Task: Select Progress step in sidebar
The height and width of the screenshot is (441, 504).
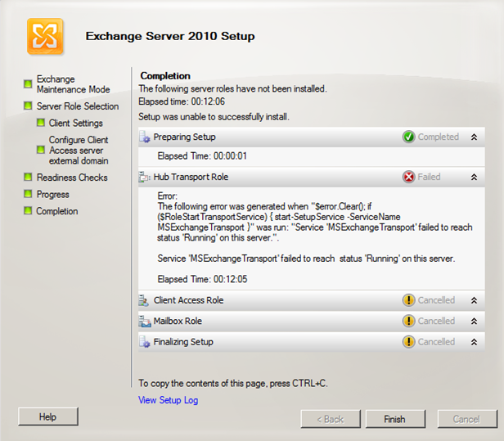Action: click(x=52, y=195)
